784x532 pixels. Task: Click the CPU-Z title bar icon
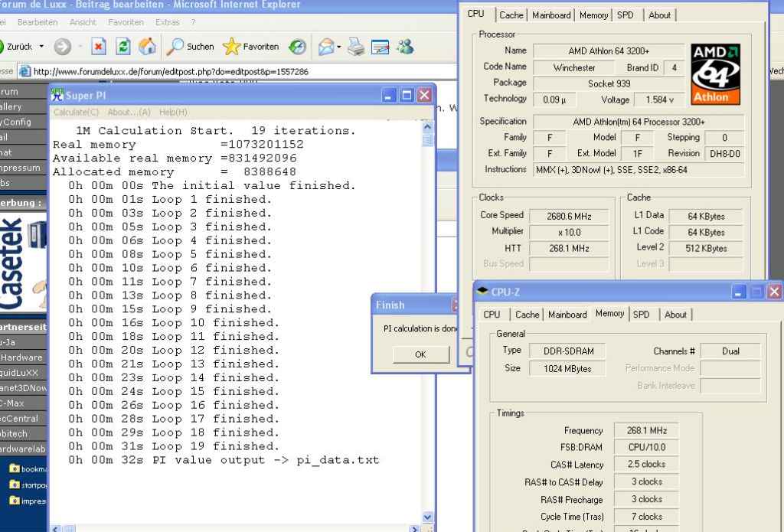(482, 292)
